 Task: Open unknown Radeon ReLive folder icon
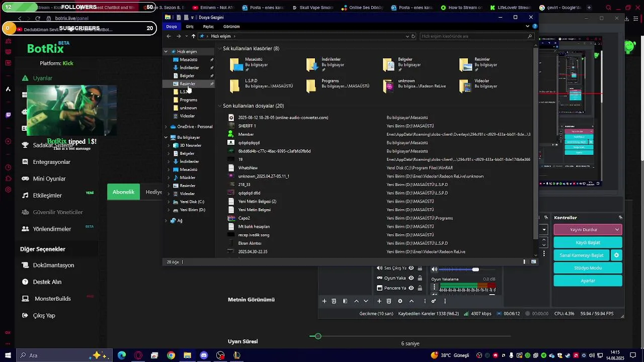(x=388, y=86)
